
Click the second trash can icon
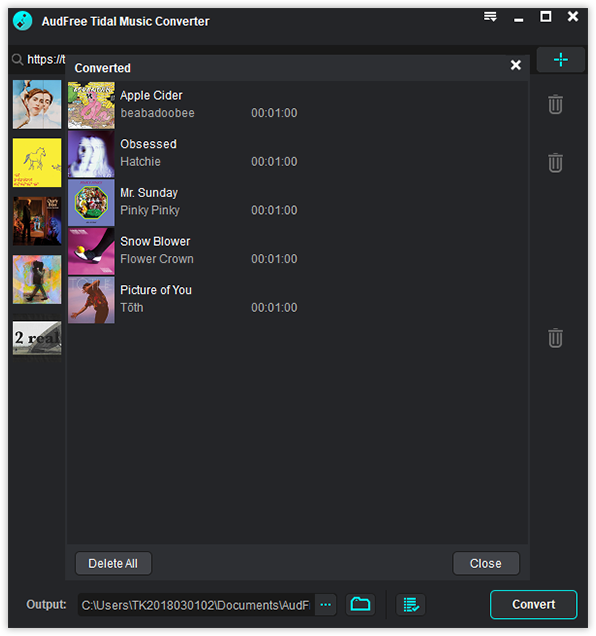pyautogui.click(x=555, y=163)
